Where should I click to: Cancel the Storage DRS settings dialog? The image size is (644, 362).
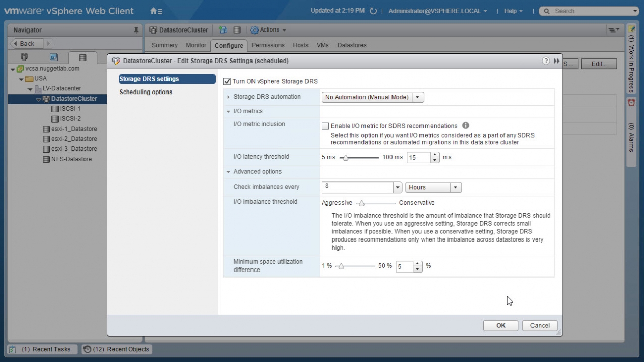(x=540, y=326)
